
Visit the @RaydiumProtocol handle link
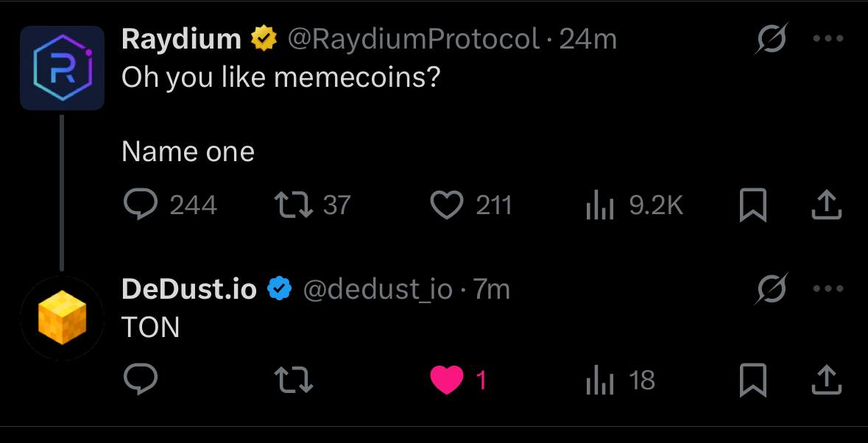pyautogui.click(x=412, y=39)
